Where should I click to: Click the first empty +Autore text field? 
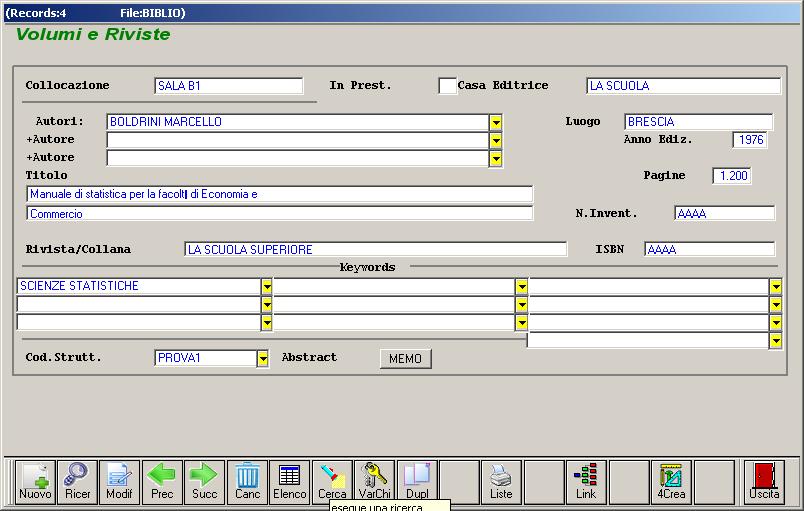(298, 140)
